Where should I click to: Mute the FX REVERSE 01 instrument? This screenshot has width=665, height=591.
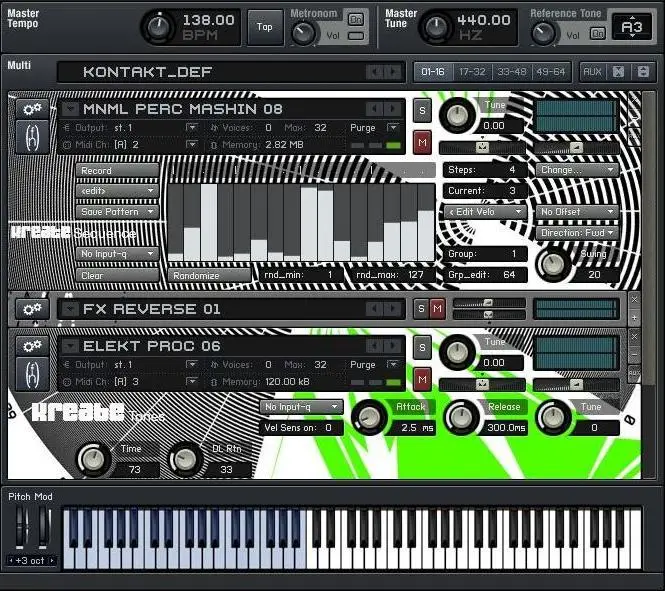(x=437, y=309)
